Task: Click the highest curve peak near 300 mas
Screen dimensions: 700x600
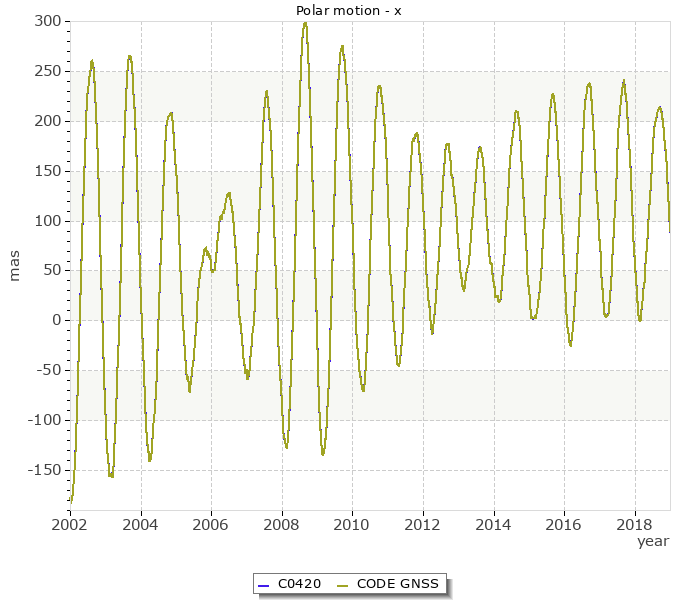Action: click(305, 23)
